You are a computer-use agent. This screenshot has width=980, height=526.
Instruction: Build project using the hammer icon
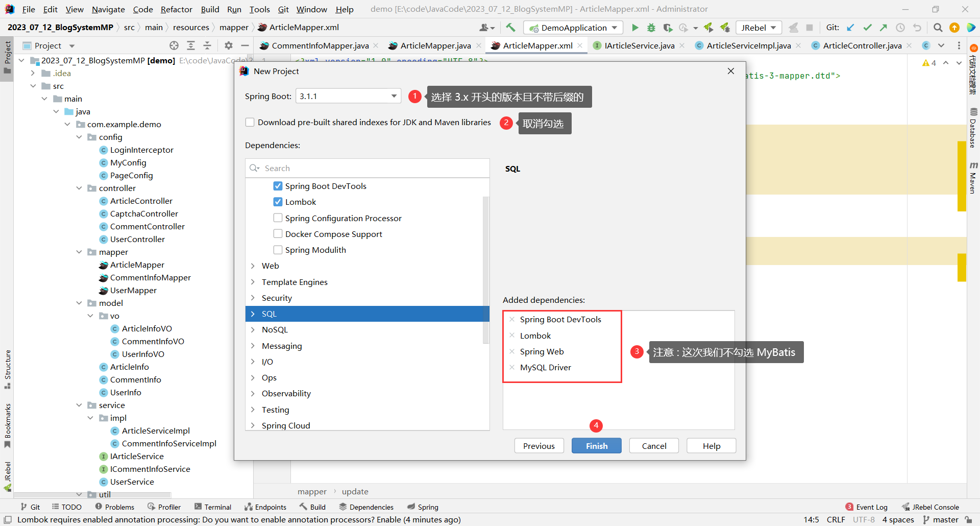pyautogui.click(x=510, y=28)
